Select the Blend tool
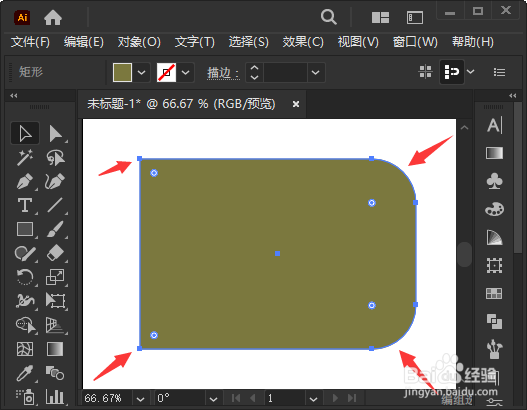This screenshot has width=527, height=410. [55, 373]
